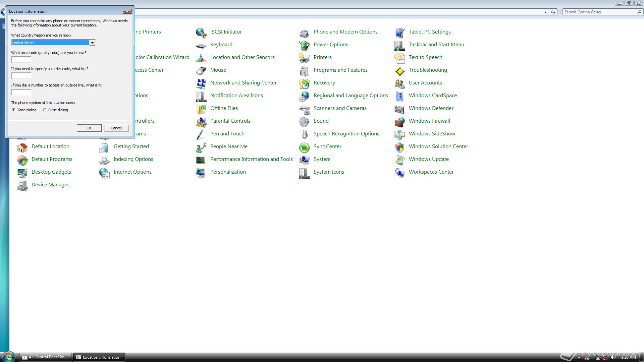Open the Workspaces Center link

[x=431, y=172]
